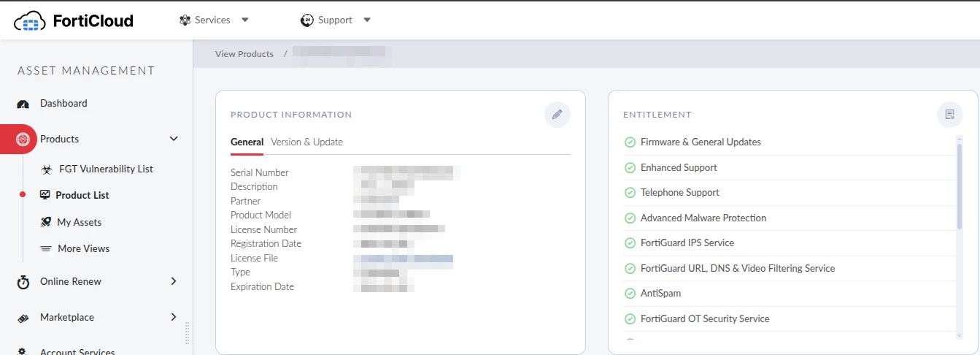The width and height of the screenshot is (980, 355).
Task: Click the sidebar resize grip handle
Action: click(x=187, y=333)
